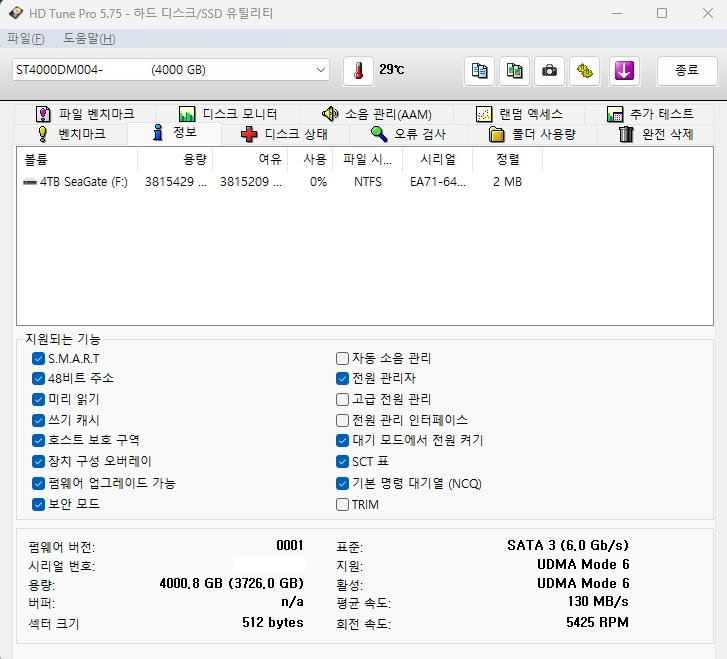The height and width of the screenshot is (659, 727).
Task: Click the thermometer temperature icon
Action: 358,71
